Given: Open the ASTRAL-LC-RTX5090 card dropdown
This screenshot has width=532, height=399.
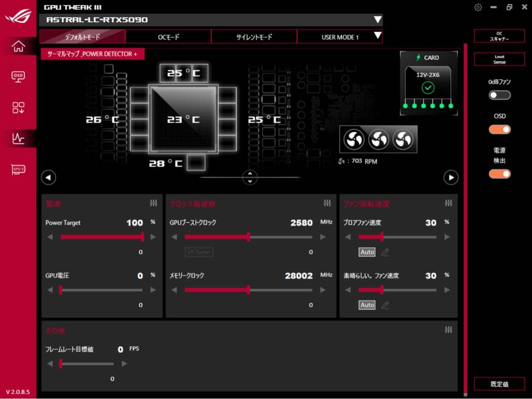Looking at the screenshot, I should 378,20.
